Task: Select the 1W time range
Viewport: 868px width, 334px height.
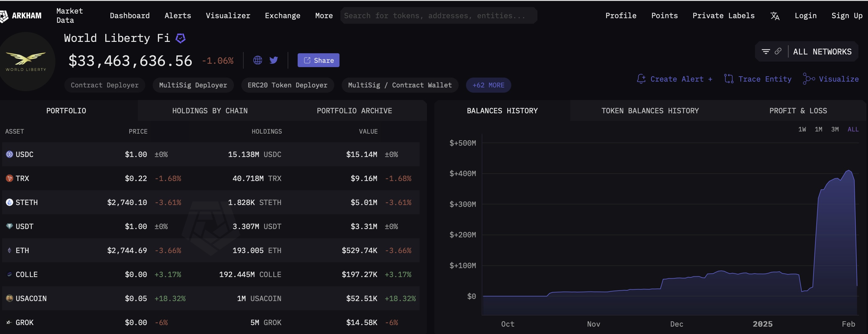Action: point(802,129)
